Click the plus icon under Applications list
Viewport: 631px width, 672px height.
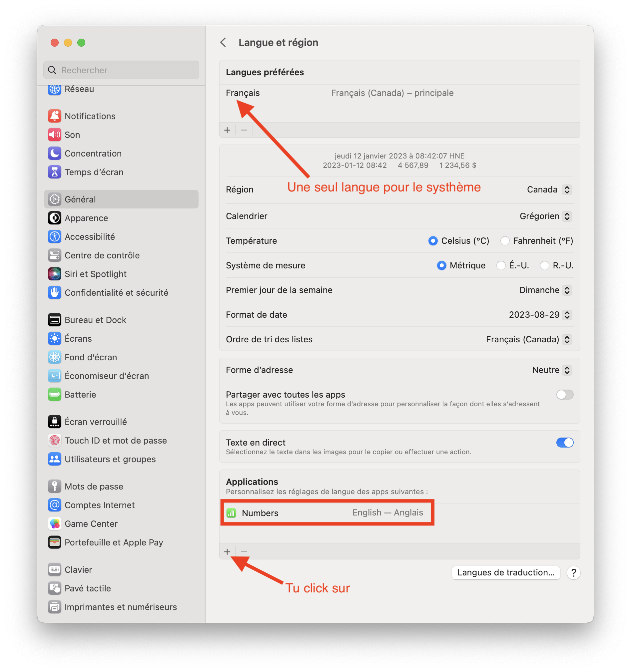tap(227, 551)
